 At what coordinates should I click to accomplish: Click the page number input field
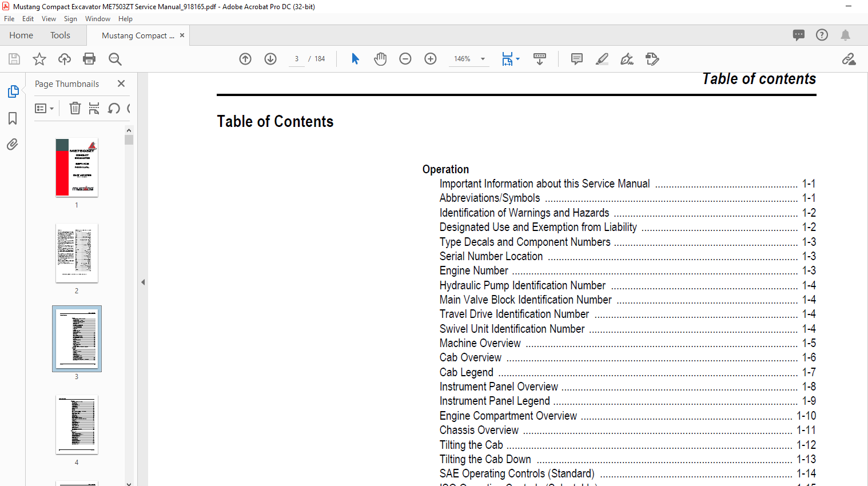[297, 59]
